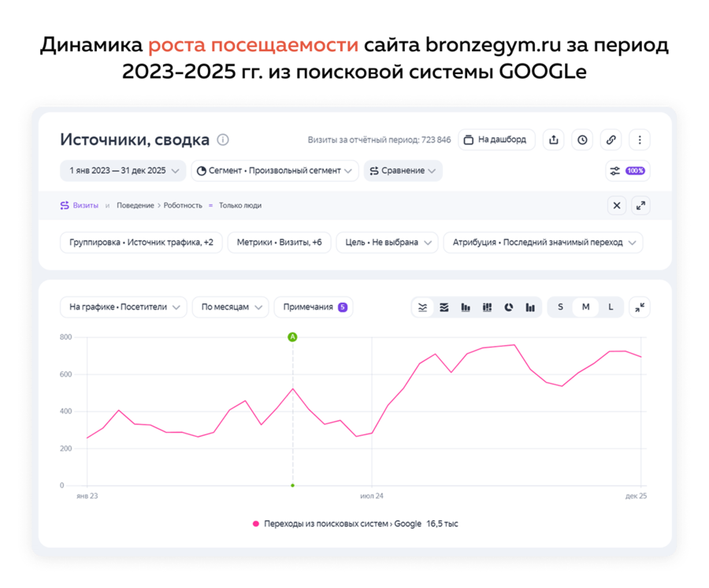Image resolution: width=709 pixels, height=588 pixels.
Task: Expand Сегмент Произвольный сегмент dropdown
Action: click(275, 170)
